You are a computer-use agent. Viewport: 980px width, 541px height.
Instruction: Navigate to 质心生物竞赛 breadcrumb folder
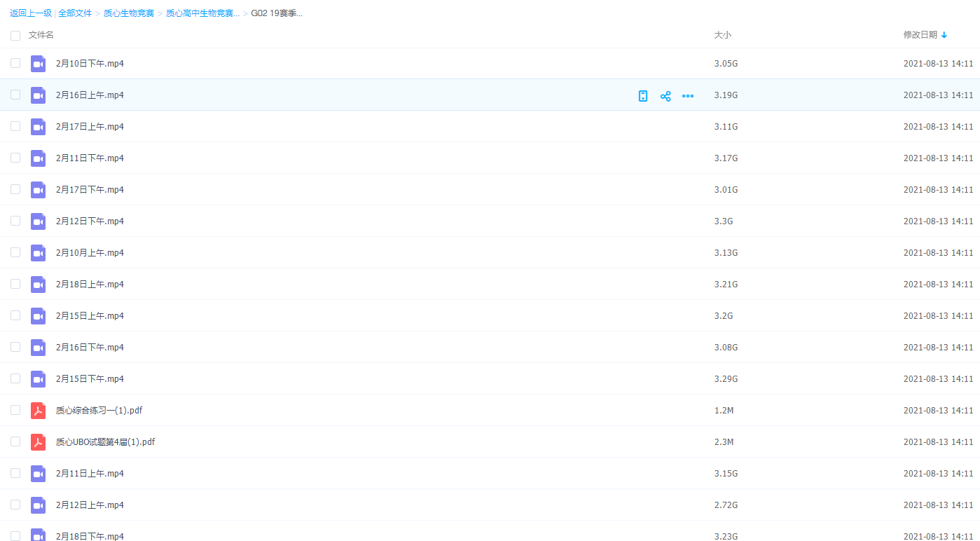129,13
